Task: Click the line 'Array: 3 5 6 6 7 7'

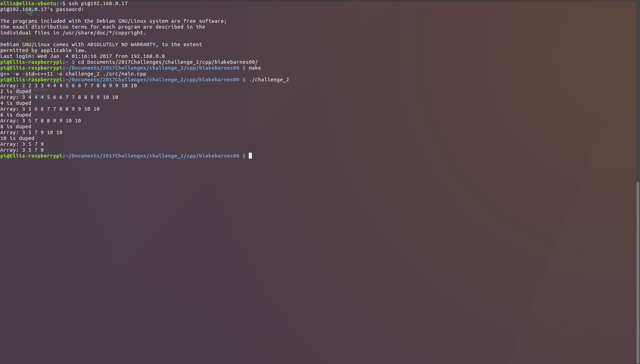Action: pos(50,109)
